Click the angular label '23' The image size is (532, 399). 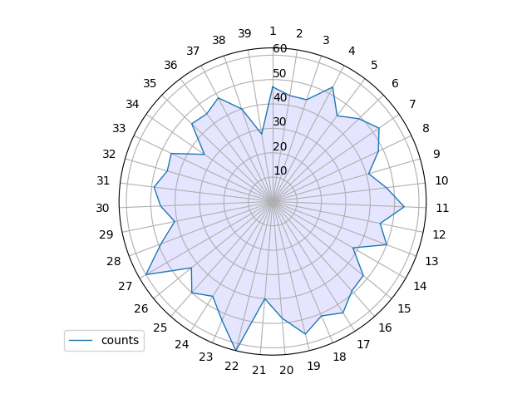click(206, 357)
